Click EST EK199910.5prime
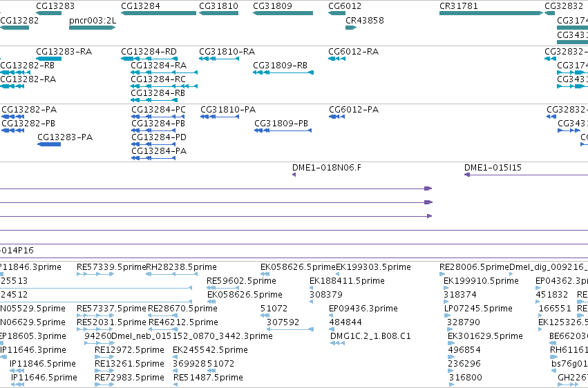The width and height of the screenshot is (588, 388). tap(446, 289)
